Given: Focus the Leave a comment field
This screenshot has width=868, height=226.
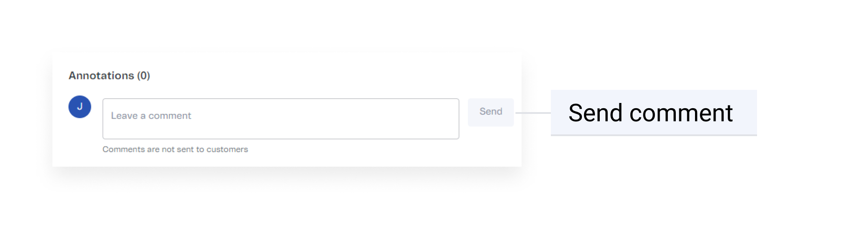Looking at the screenshot, I should point(280,119).
